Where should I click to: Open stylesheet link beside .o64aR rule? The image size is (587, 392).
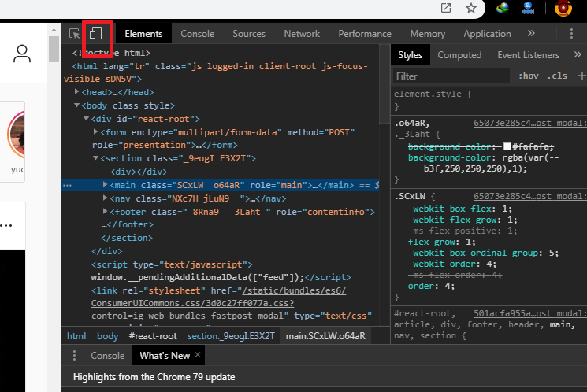[x=529, y=123]
